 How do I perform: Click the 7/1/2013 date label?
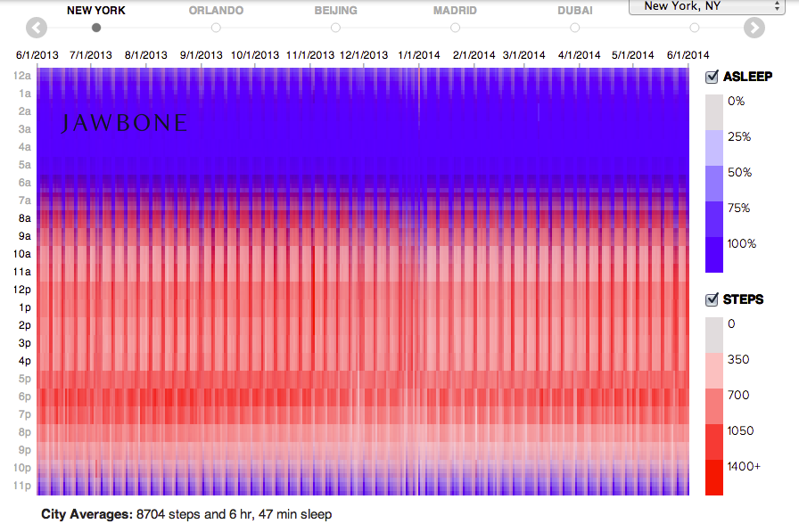[x=91, y=55]
